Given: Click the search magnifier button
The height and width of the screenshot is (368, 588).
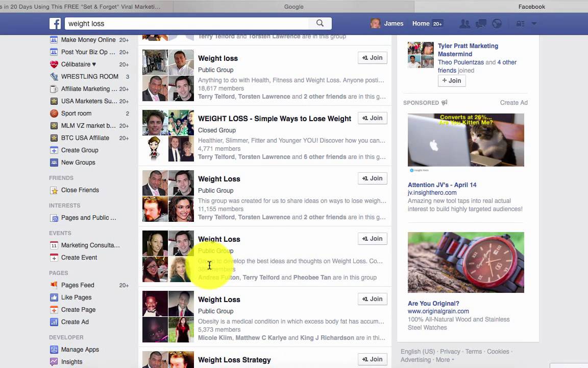Looking at the screenshot, I should coord(320,24).
